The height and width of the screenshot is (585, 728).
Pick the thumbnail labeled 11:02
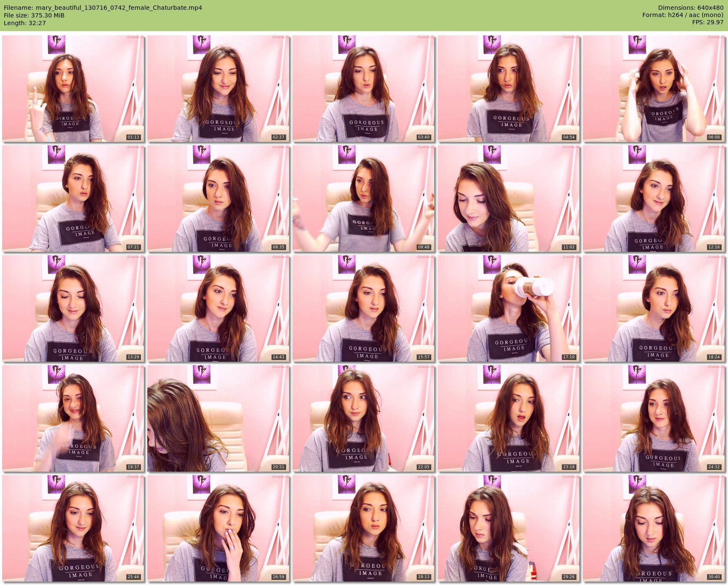tap(509, 198)
